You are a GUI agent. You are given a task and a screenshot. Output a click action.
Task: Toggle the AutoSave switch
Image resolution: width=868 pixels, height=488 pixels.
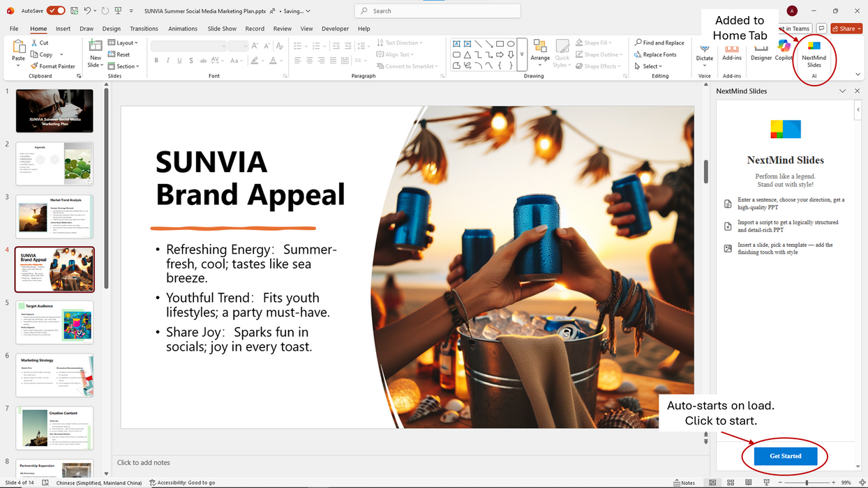pyautogui.click(x=56, y=11)
